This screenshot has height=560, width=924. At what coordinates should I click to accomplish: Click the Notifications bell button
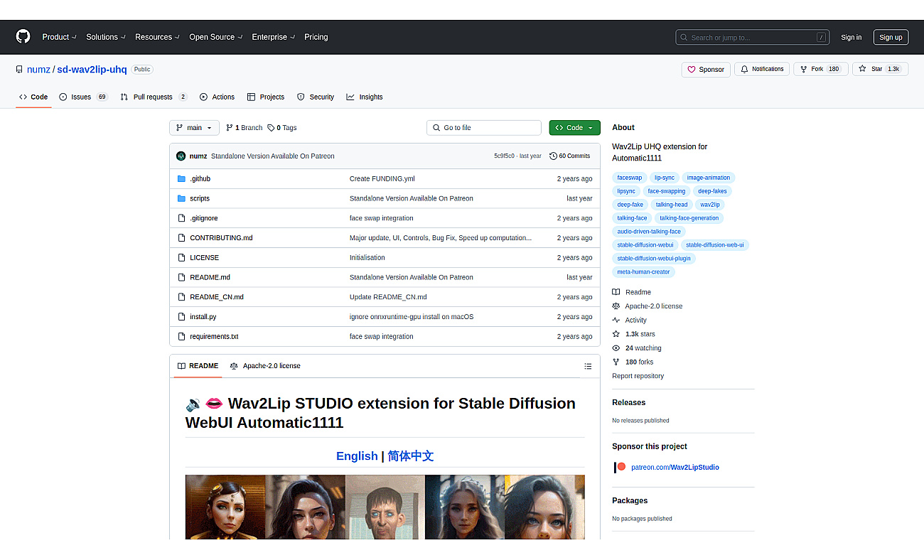click(x=762, y=69)
